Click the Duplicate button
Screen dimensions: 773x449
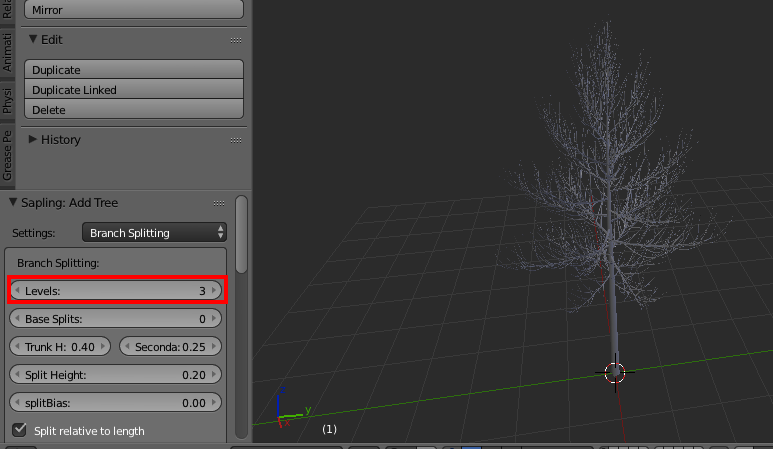(134, 69)
